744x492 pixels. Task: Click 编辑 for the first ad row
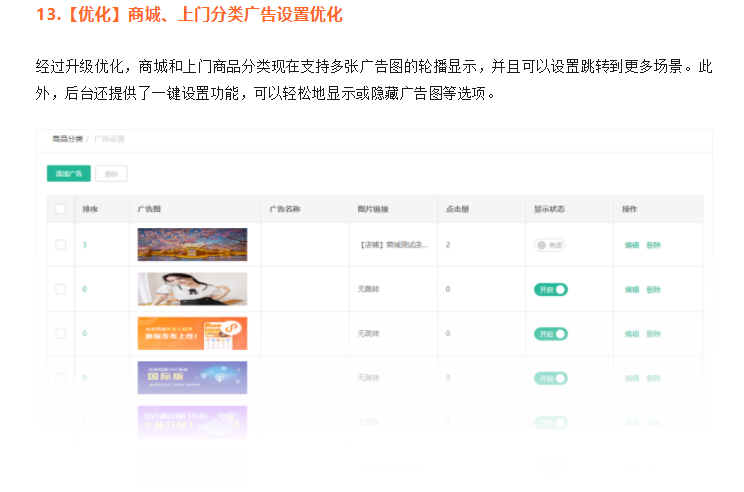pyautogui.click(x=631, y=245)
